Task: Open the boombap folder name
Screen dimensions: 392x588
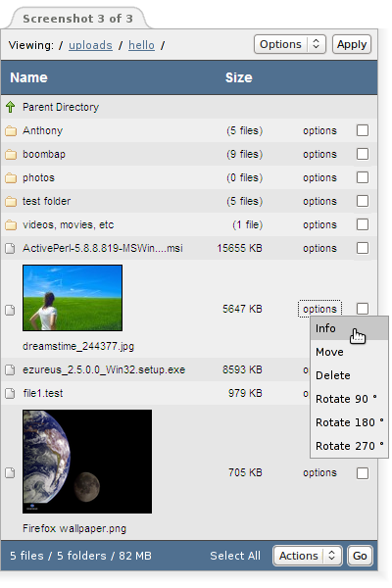Action: (44, 155)
